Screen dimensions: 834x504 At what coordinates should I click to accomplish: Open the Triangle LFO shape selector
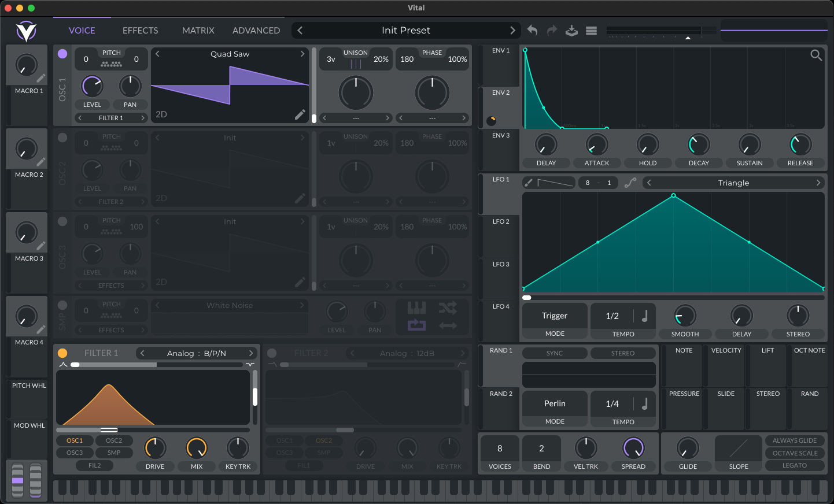click(x=733, y=183)
